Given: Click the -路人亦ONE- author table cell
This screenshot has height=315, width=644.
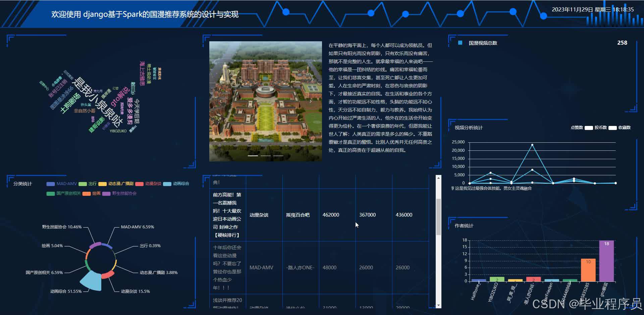Looking at the screenshot, I should [300, 268].
